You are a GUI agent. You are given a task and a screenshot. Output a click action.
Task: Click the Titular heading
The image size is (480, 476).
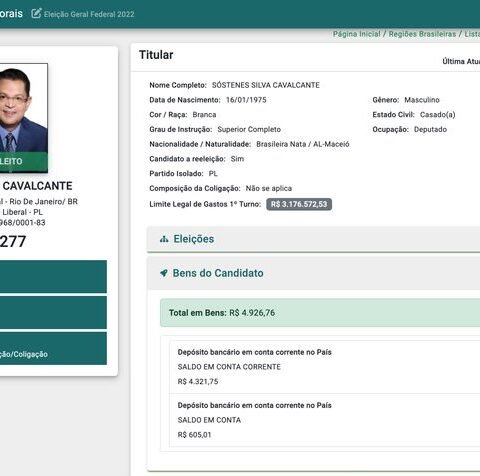pos(156,55)
